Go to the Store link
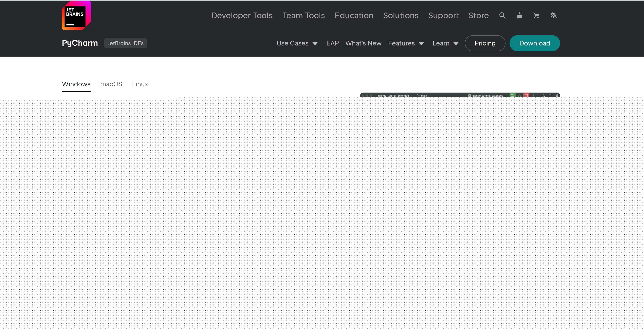The height and width of the screenshot is (329, 644). [x=478, y=16]
